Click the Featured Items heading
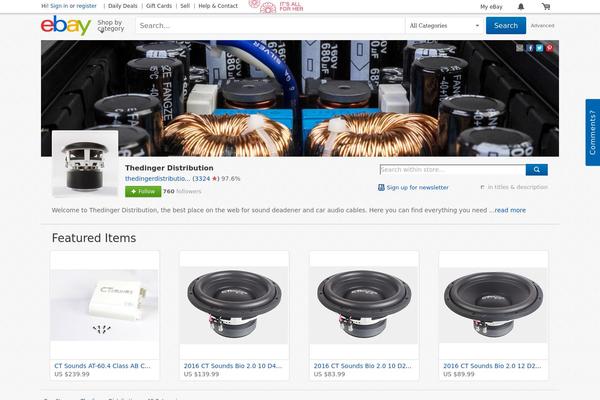The image size is (600, 400). (x=94, y=238)
